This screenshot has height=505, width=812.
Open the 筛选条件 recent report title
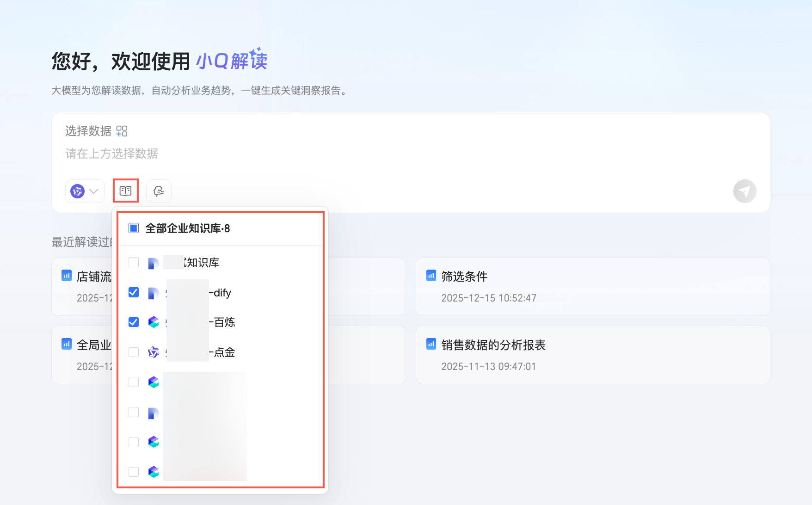click(464, 277)
